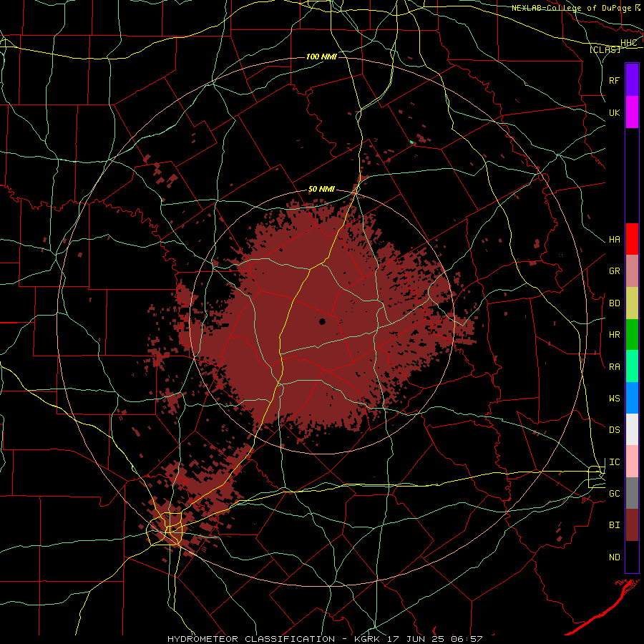Click the 'BI' legend label
The image size is (644, 644).
pos(615,525)
